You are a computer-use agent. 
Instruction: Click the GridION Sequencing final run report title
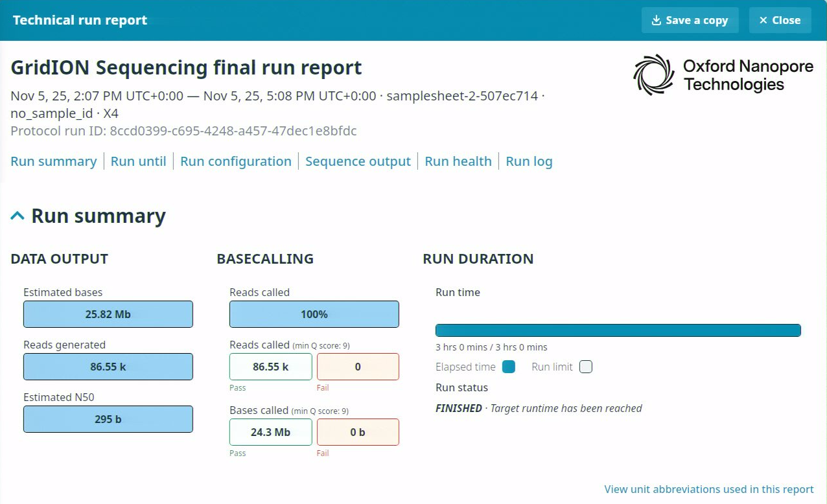186,67
